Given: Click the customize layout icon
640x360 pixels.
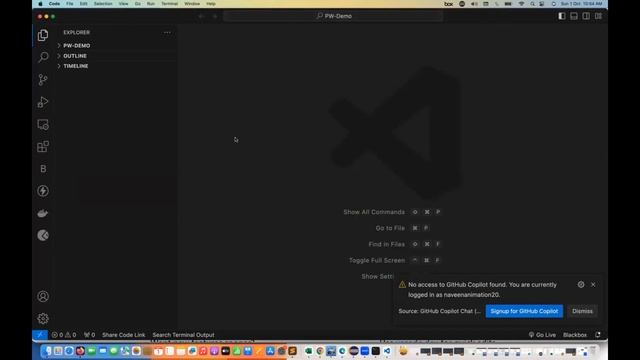Looking at the screenshot, I should (598, 16).
